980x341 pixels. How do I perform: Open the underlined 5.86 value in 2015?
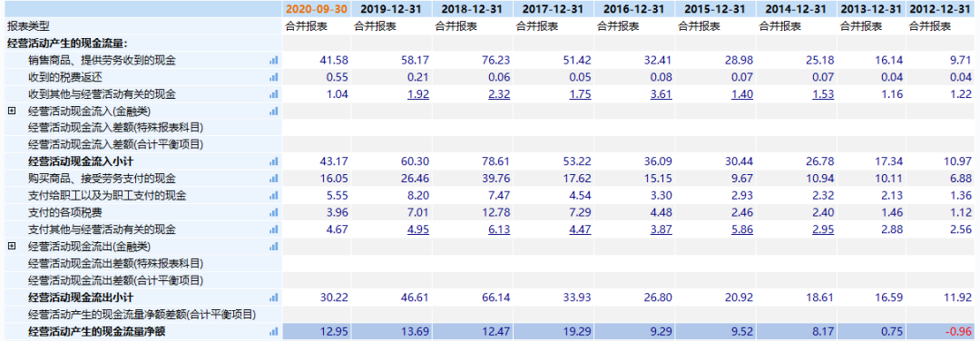tap(742, 229)
